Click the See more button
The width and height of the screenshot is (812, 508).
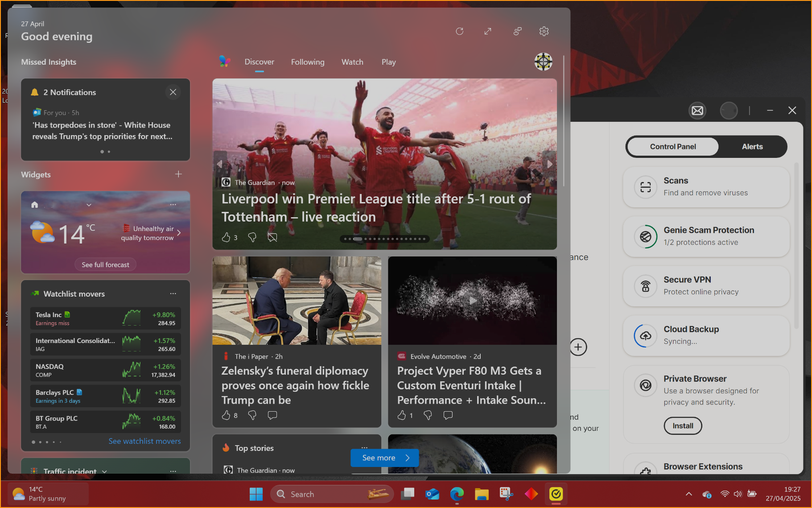[384, 458]
